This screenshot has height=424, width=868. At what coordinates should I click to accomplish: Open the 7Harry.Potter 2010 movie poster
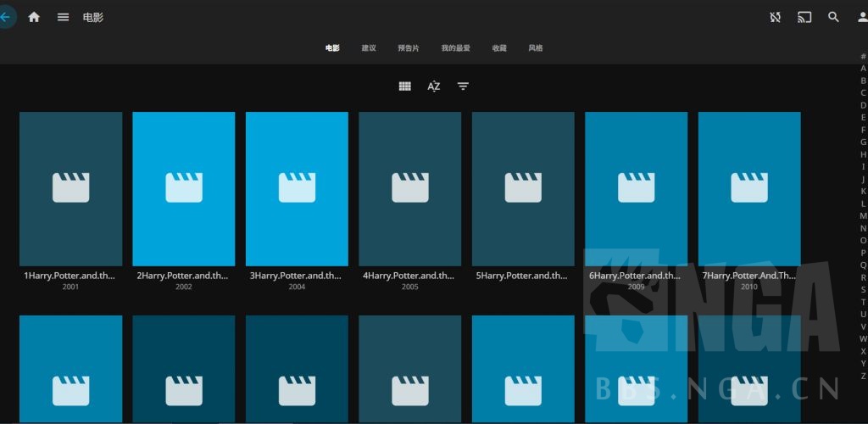[x=749, y=189]
